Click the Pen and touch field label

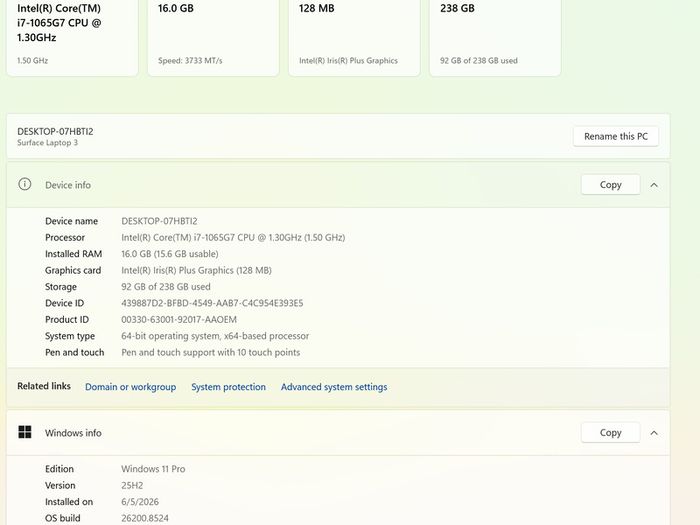pos(75,352)
